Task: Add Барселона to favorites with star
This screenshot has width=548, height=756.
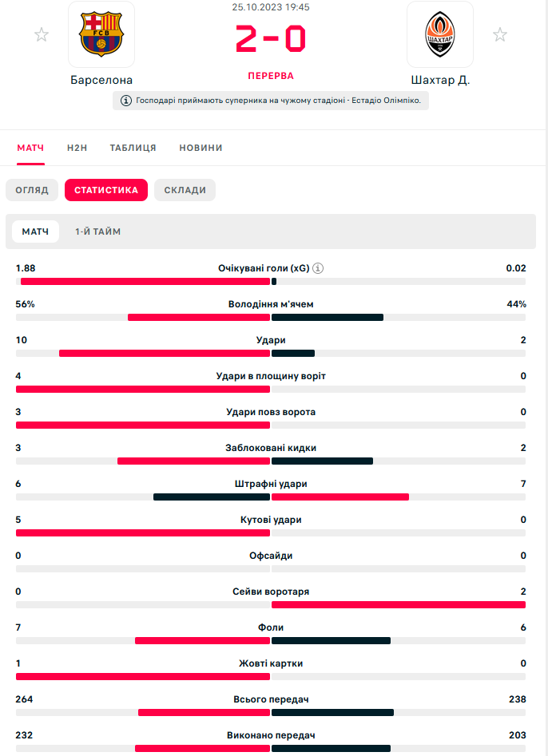Action: point(42,34)
